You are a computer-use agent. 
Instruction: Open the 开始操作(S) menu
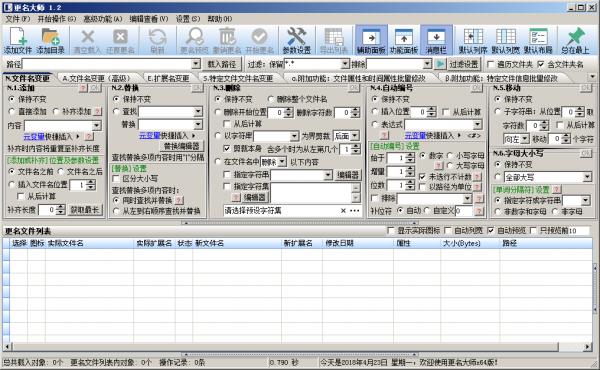[57, 19]
